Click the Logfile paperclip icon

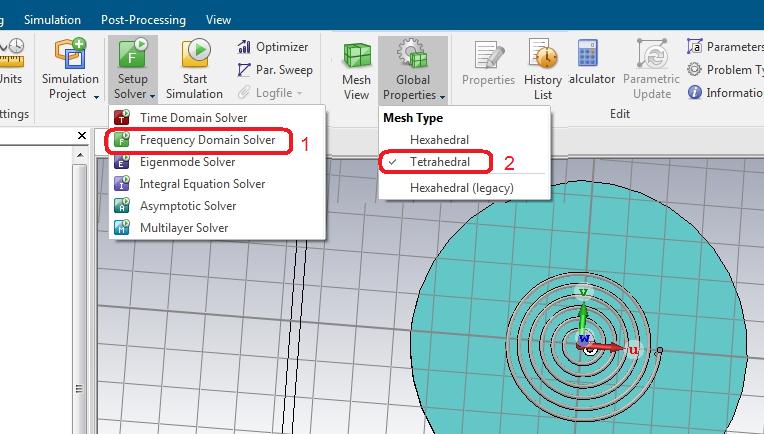pyautogui.click(x=244, y=92)
